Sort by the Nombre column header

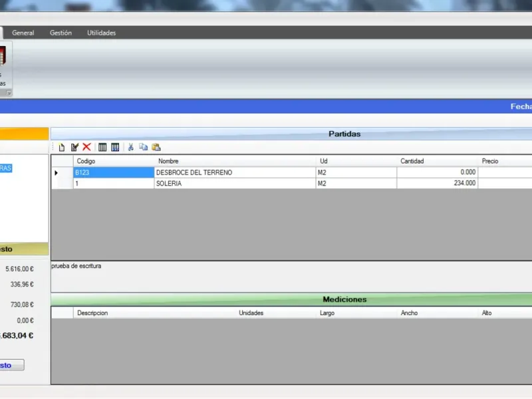click(x=235, y=161)
